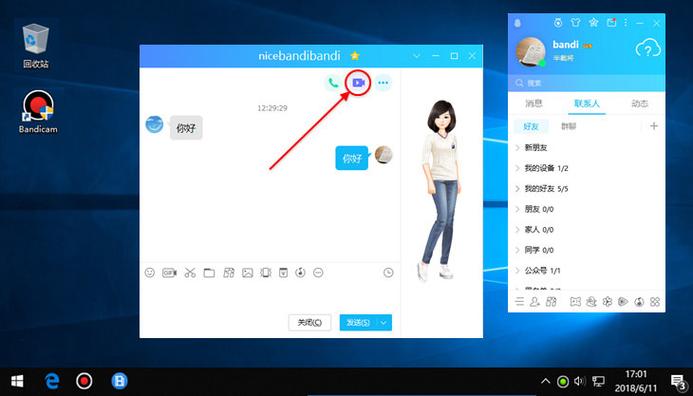Click the 发送(S) send button
Screen dimensions: 693x396
click(x=358, y=323)
